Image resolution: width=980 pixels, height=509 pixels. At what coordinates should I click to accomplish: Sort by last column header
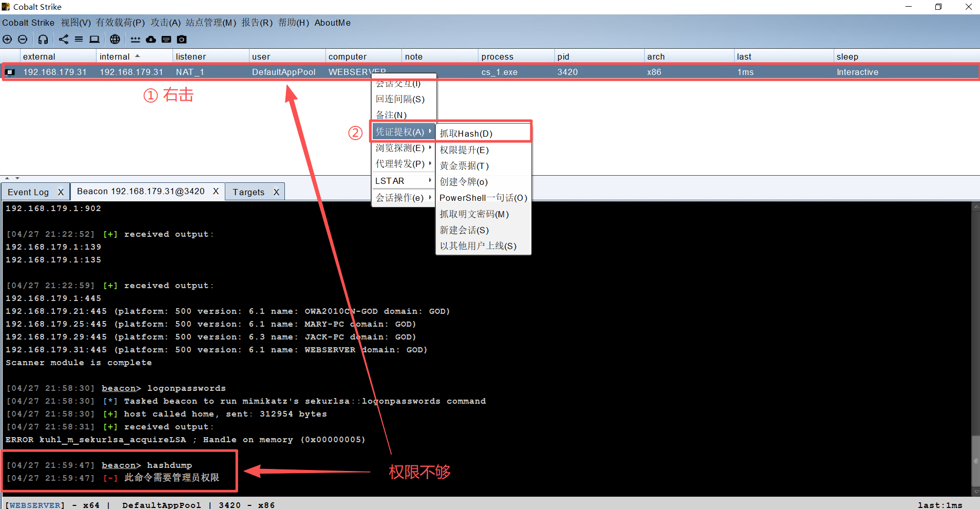point(784,56)
